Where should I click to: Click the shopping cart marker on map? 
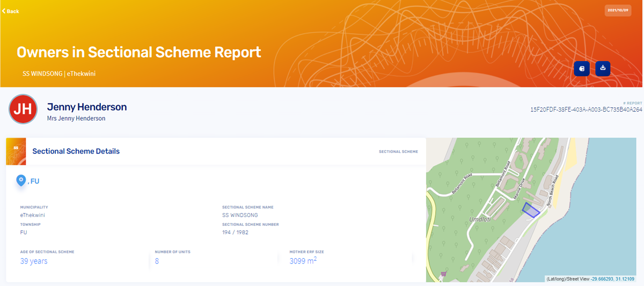click(443, 274)
